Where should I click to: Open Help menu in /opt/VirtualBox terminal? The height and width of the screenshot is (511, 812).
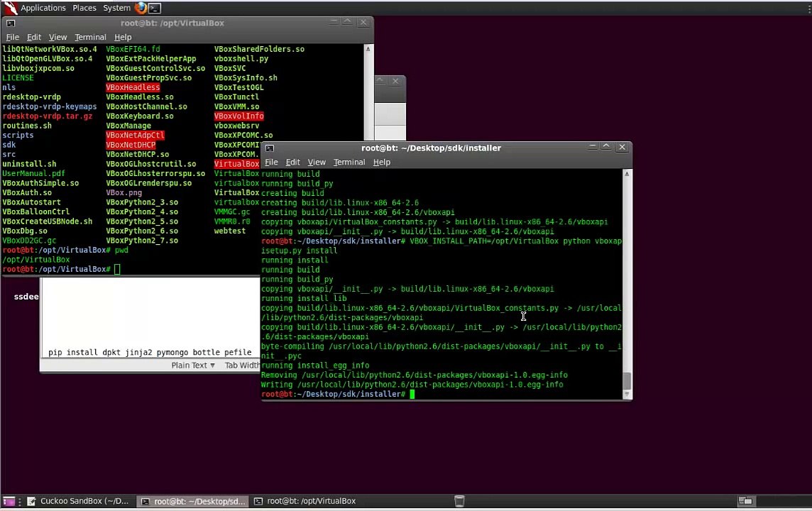[123, 38]
